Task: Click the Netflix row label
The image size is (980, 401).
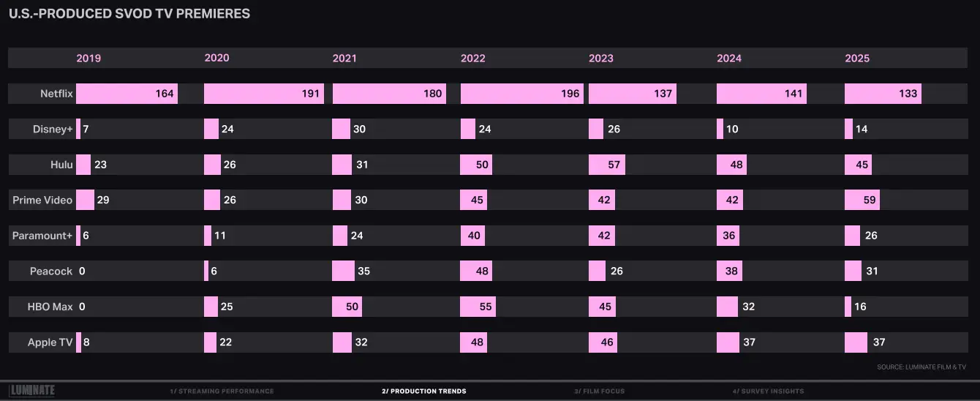Action: click(x=56, y=94)
